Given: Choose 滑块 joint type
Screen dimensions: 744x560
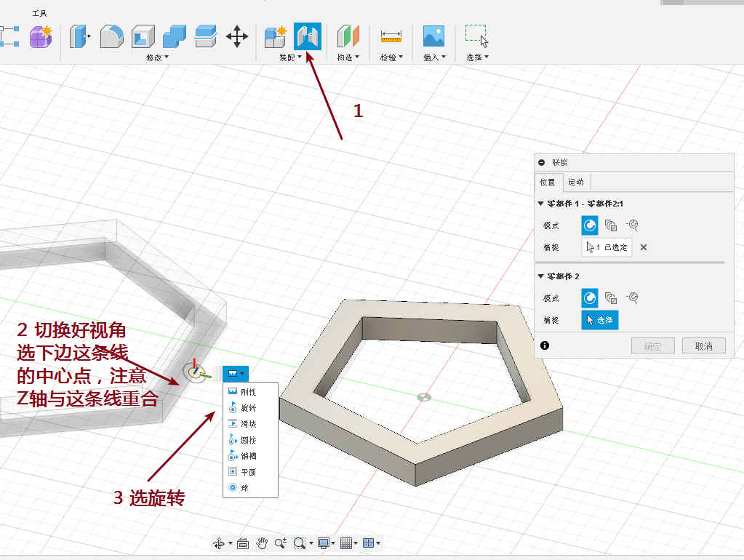Looking at the screenshot, I should 250,424.
